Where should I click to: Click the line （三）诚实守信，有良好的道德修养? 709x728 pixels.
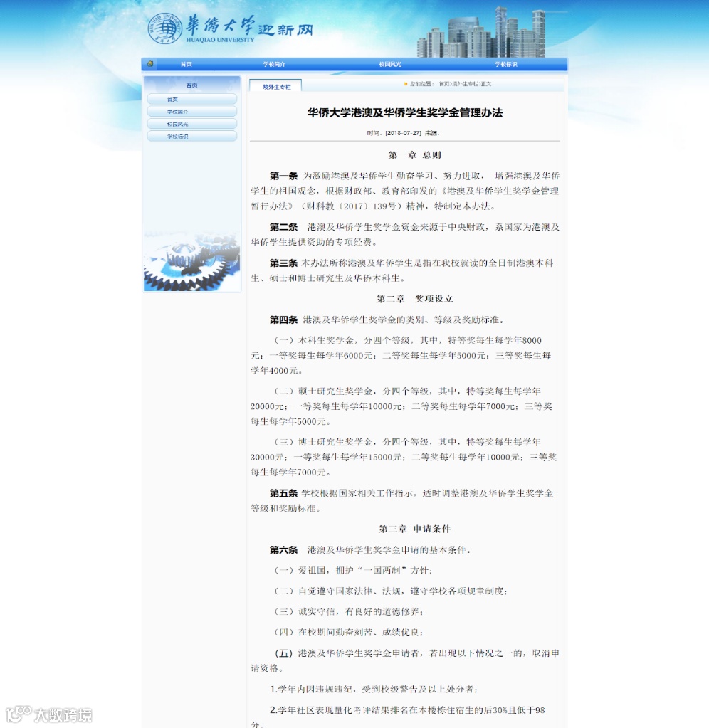(x=348, y=611)
